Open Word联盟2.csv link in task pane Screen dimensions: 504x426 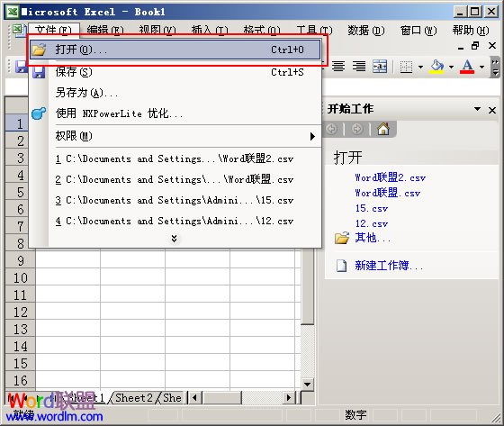[x=390, y=177]
